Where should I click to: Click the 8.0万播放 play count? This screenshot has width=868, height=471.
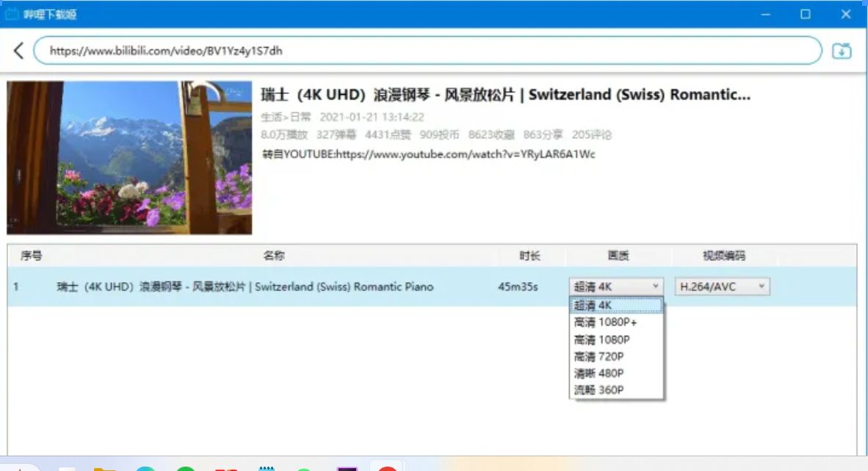tap(284, 134)
